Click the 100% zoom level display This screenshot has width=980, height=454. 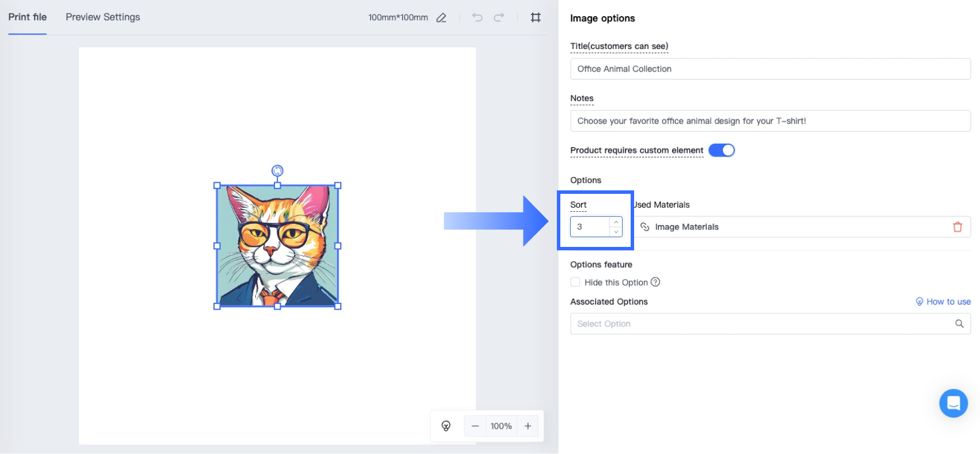501,426
